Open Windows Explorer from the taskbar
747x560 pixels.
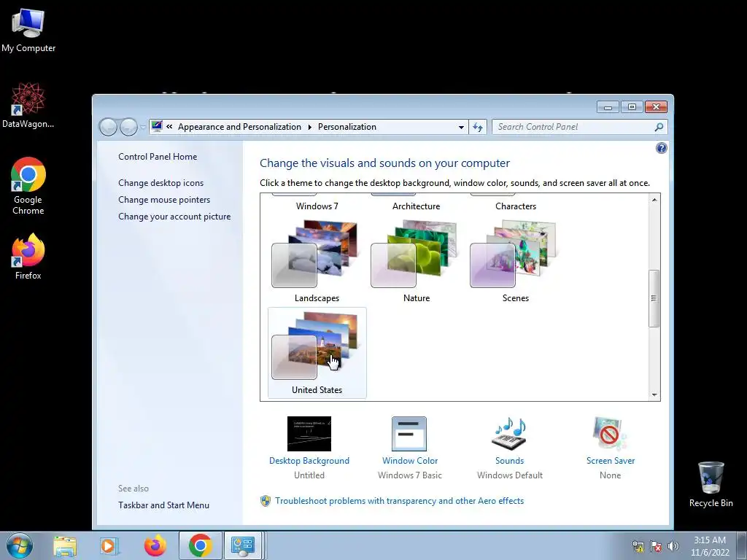point(65,545)
